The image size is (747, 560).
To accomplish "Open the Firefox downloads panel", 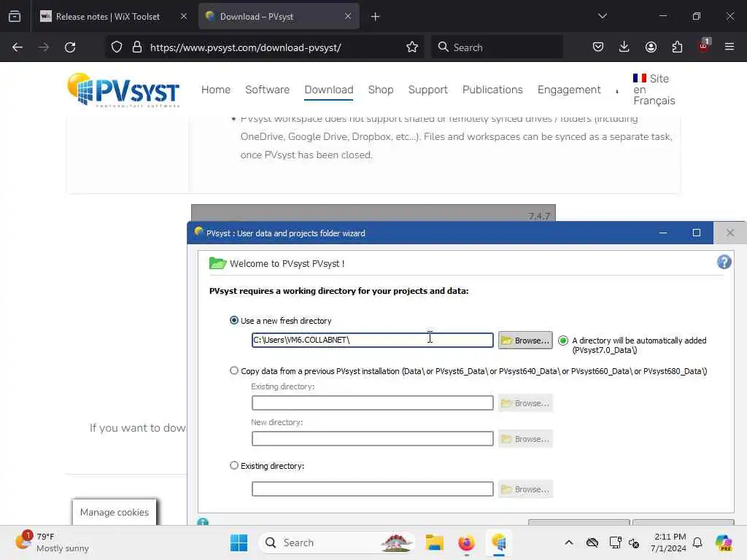I will coord(624,47).
